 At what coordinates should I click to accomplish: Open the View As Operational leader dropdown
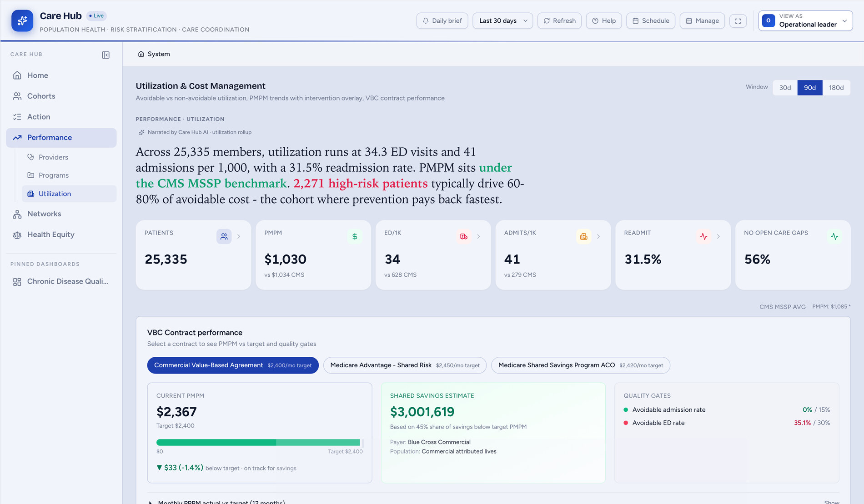click(x=805, y=21)
